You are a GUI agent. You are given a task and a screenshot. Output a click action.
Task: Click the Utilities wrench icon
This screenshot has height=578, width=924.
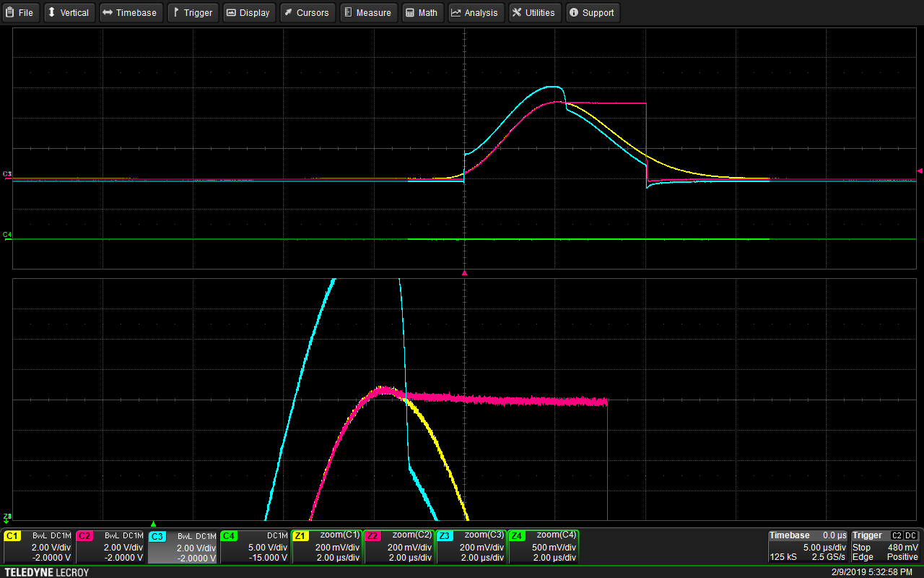pyautogui.click(x=517, y=12)
